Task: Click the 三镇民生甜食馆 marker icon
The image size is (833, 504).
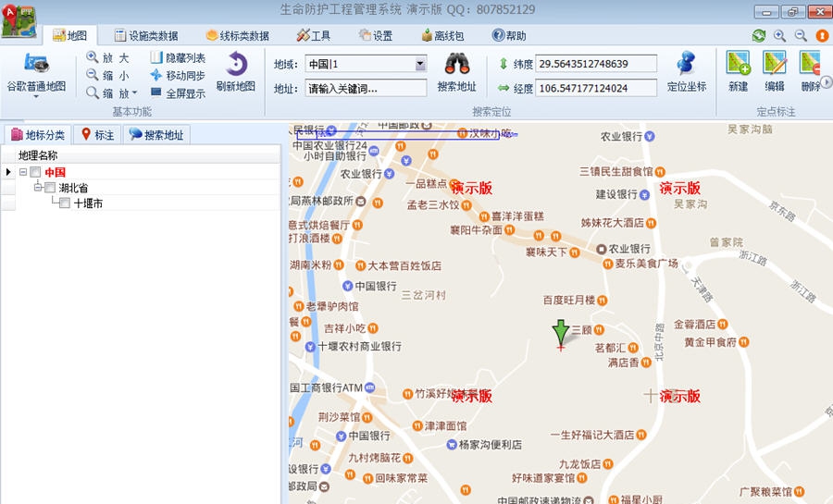Action: pyautogui.click(x=660, y=172)
